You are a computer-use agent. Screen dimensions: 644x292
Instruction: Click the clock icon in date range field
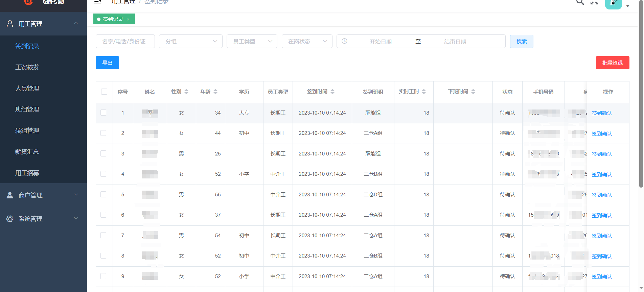click(344, 41)
